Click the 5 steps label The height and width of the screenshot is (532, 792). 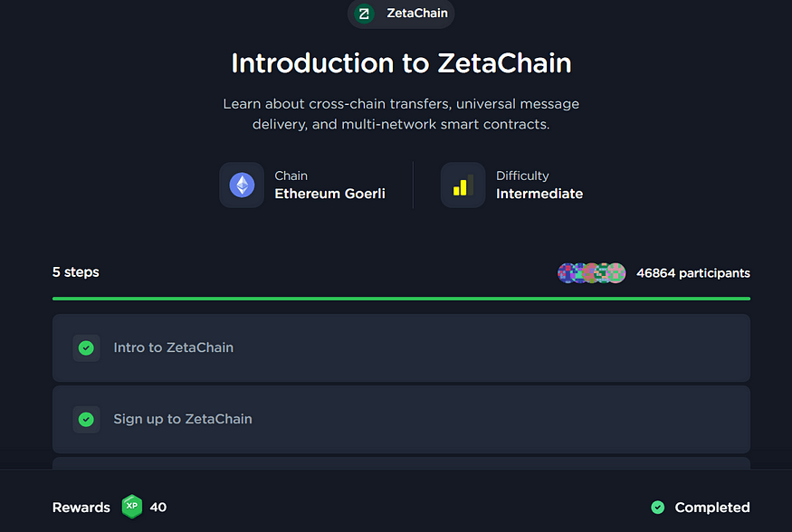[76, 272]
